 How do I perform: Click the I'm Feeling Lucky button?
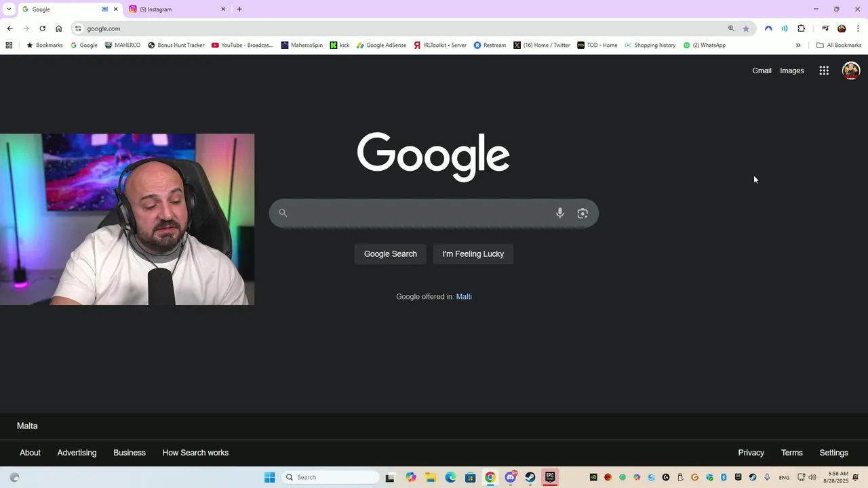point(473,254)
